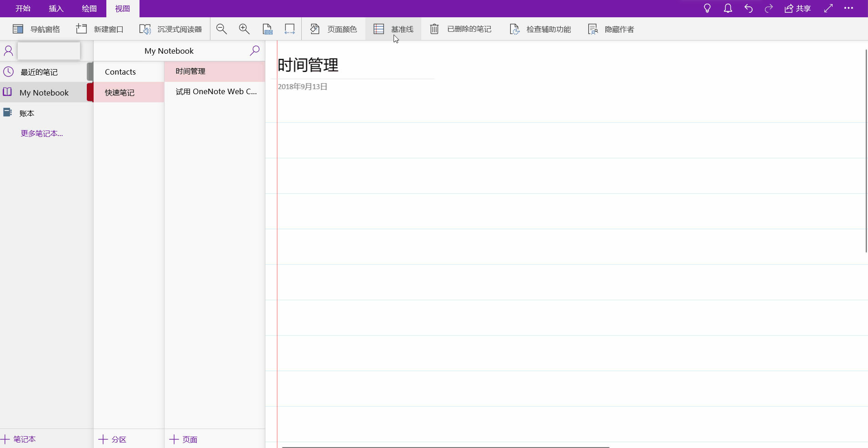
Task: Open the notifications bell icon
Action: pyautogui.click(x=728, y=8)
